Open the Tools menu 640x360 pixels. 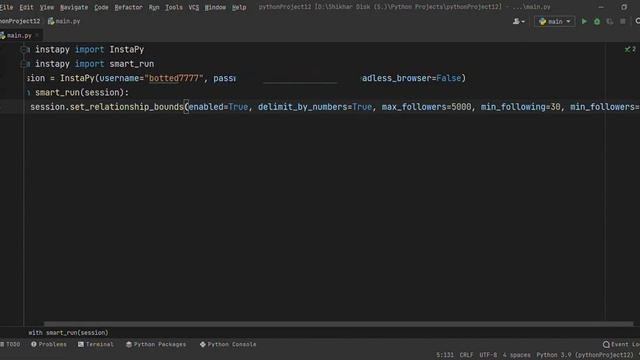[x=174, y=7]
